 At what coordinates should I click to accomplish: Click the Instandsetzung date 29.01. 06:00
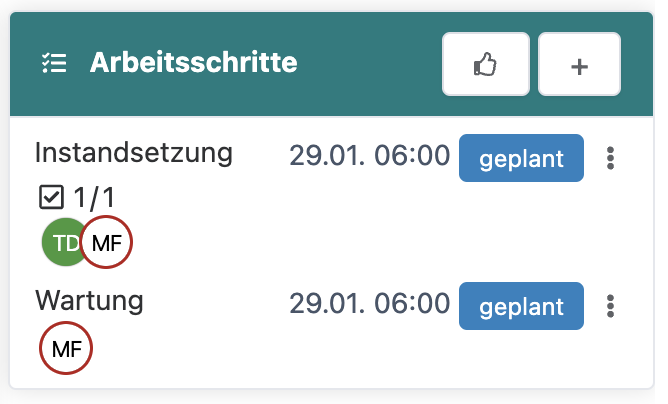[x=369, y=157]
